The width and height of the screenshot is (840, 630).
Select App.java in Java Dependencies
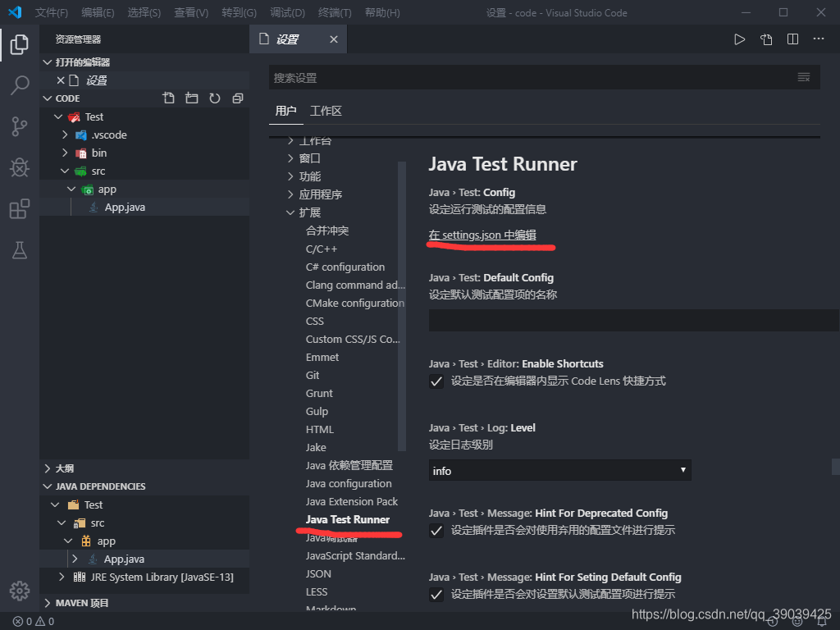click(x=124, y=559)
